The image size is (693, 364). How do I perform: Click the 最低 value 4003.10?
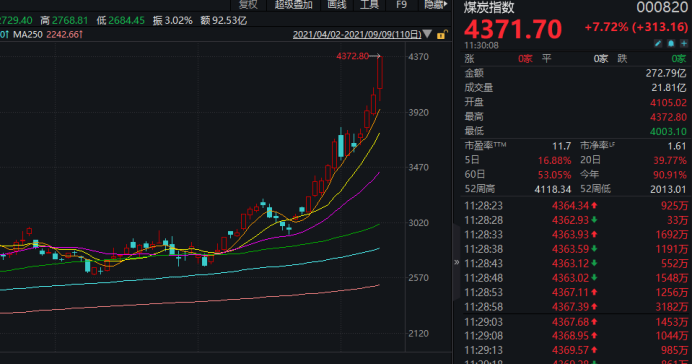[x=668, y=132]
